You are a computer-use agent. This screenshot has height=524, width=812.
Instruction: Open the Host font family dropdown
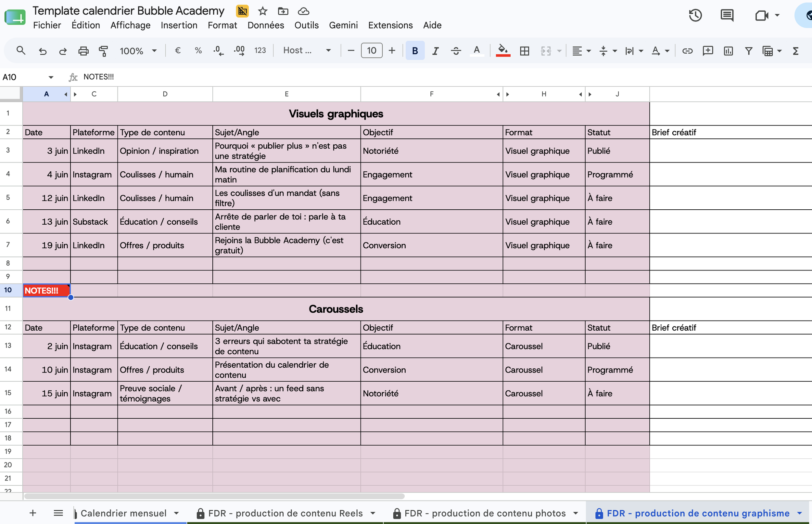click(307, 51)
